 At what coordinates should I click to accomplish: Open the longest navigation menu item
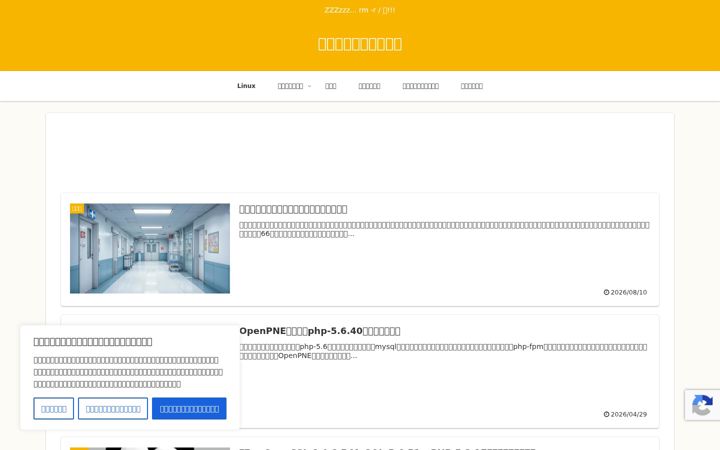click(421, 86)
